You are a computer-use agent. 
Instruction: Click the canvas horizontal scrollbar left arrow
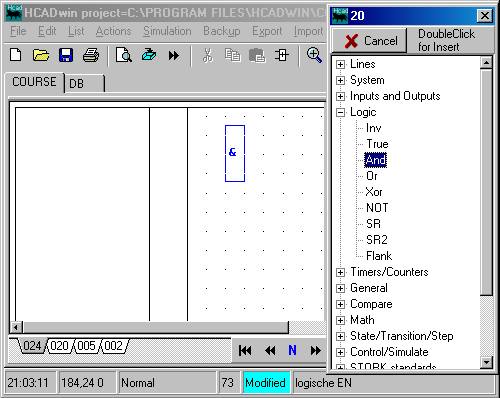tap(16, 327)
